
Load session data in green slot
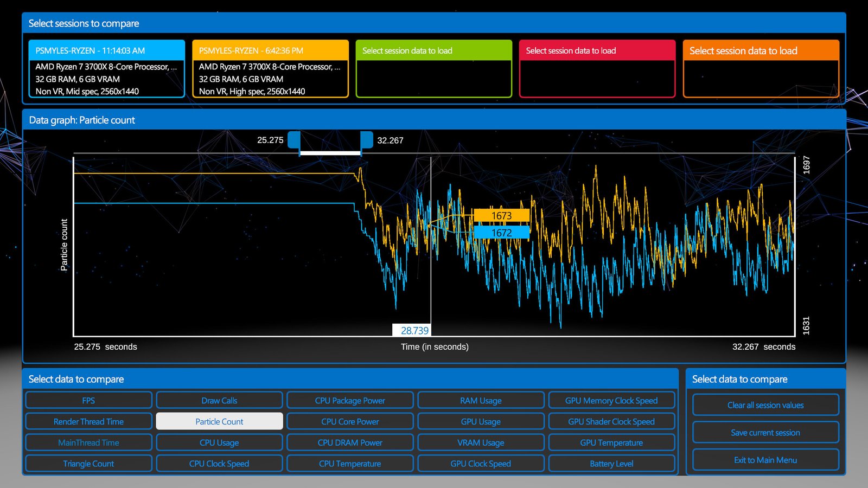coord(434,69)
